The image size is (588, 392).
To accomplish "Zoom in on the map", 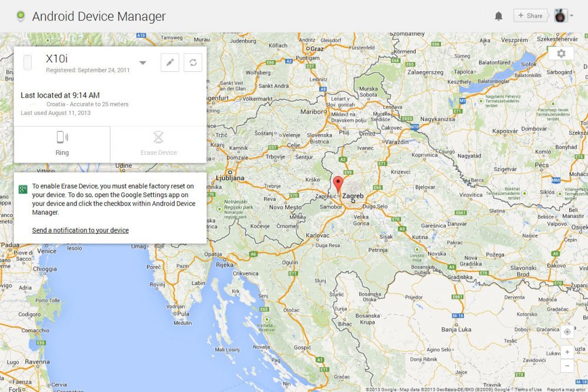I will 567,352.
